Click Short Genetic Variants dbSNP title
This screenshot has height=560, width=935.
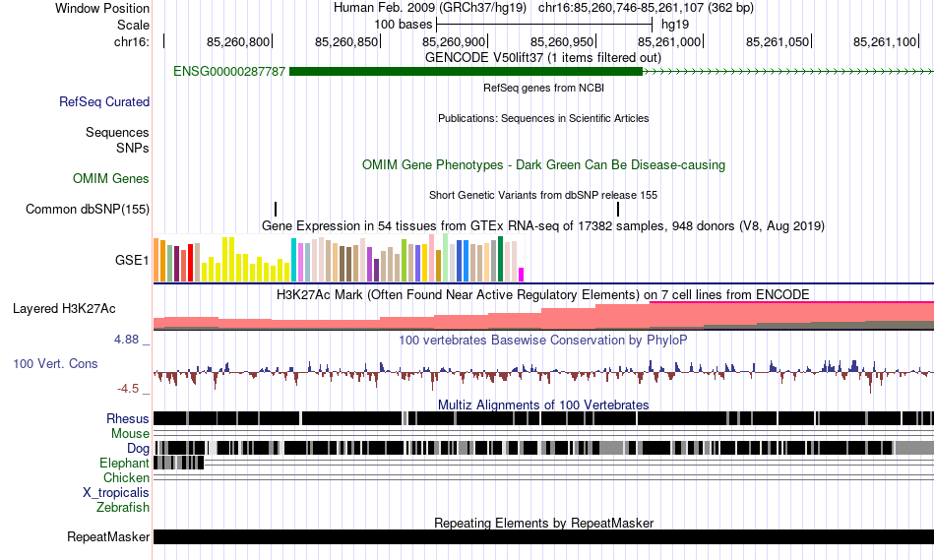[543, 195]
